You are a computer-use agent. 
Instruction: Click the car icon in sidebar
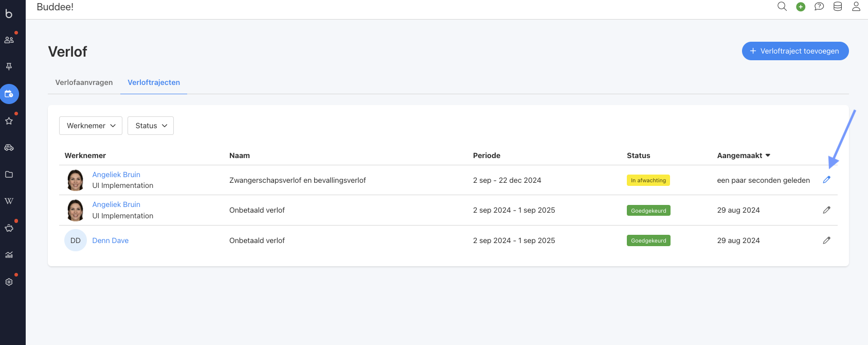click(x=9, y=148)
